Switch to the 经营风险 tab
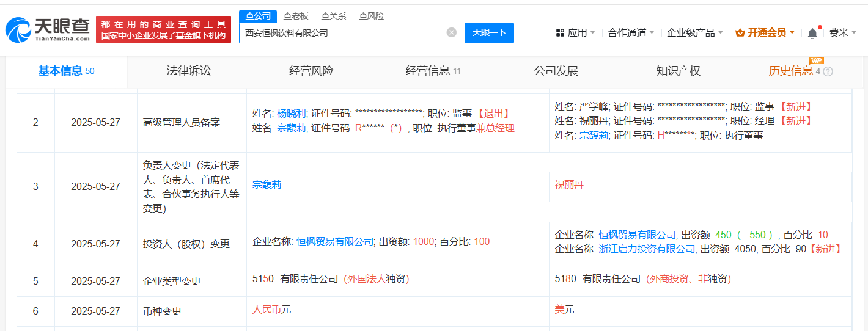Viewport: 868px width, 331px height. click(311, 71)
